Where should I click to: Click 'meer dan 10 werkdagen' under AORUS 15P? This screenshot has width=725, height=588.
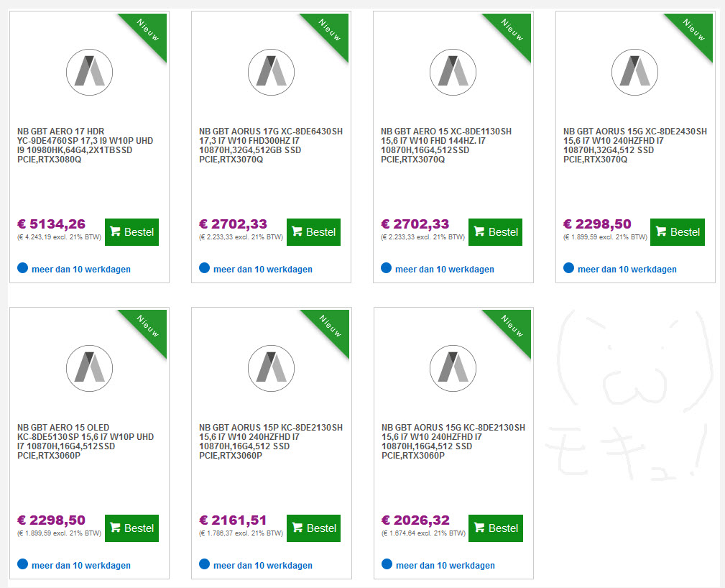263,565
